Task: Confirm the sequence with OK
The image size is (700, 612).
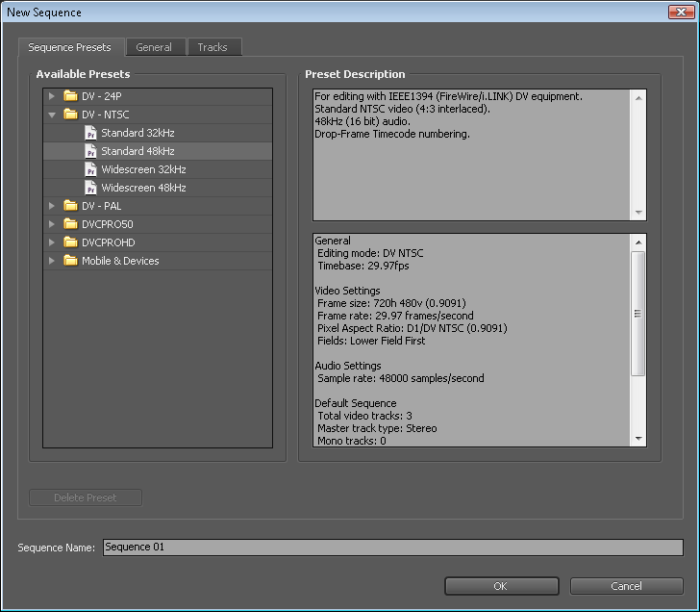Action: 501,586
